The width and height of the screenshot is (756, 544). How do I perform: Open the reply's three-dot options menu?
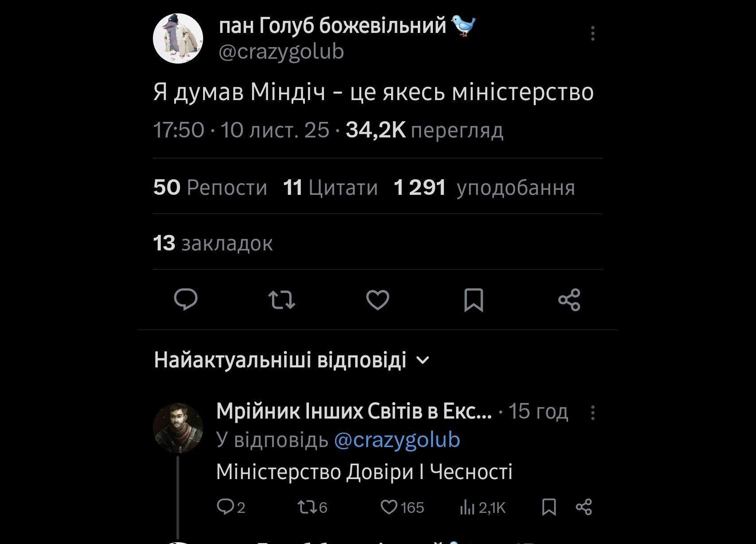pos(592,413)
